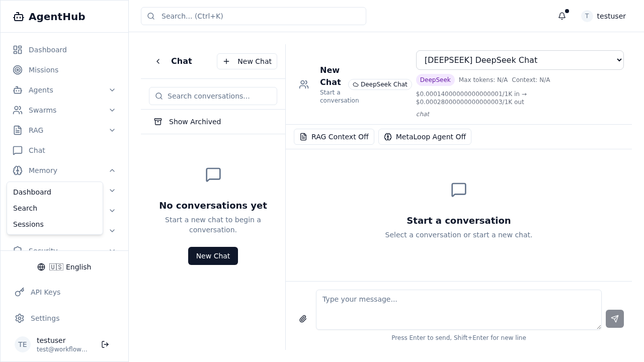644x362 pixels.
Task: Click the back arrow next to Chat
Action: coord(158,61)
